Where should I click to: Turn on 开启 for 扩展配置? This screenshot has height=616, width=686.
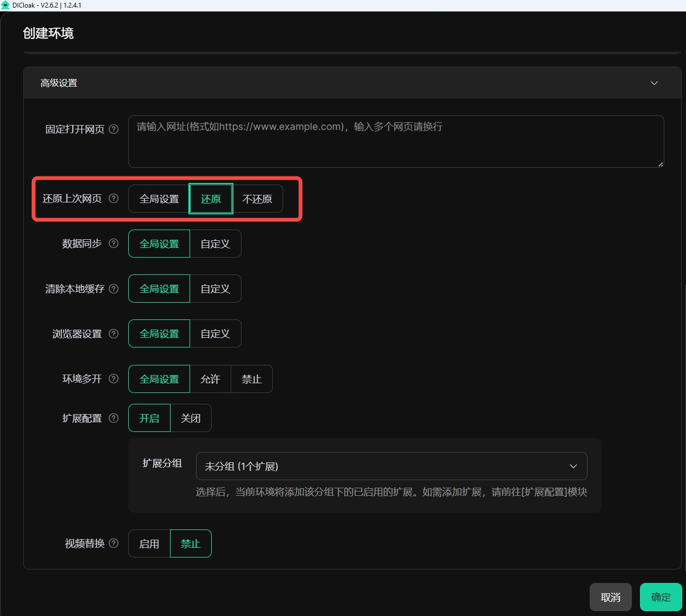pos(149,418)
